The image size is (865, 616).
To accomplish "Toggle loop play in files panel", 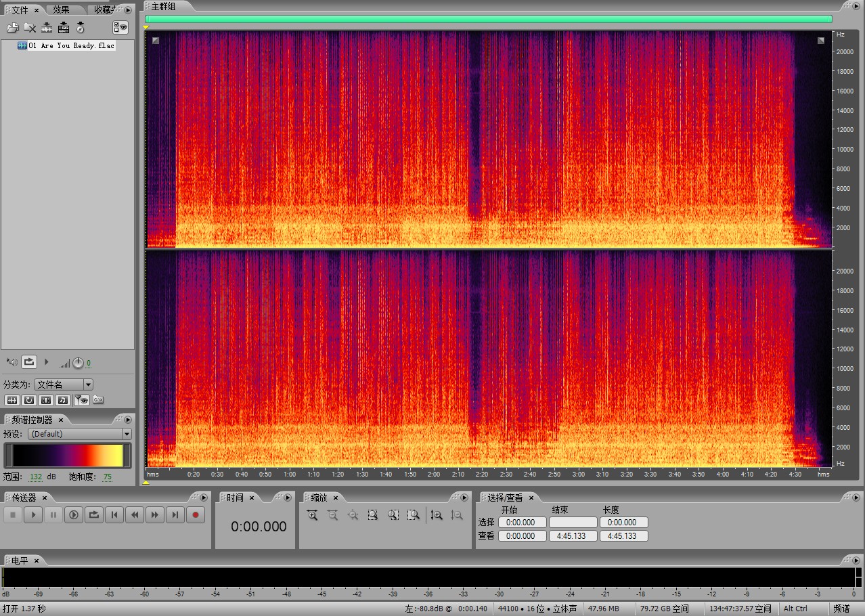I will pos(29,362).
